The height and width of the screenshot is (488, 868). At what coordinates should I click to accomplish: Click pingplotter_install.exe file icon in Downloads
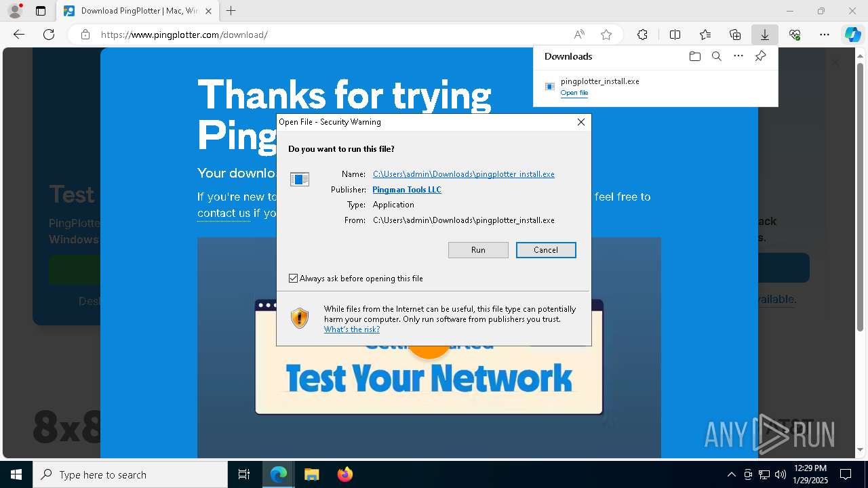(550, 87)
